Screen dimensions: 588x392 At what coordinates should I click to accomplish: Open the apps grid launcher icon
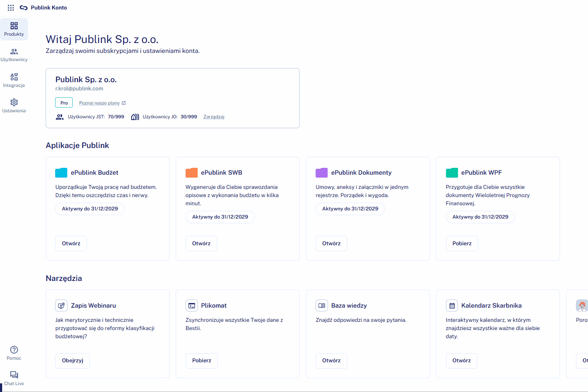pyautogui.click(x=11, y=8)
